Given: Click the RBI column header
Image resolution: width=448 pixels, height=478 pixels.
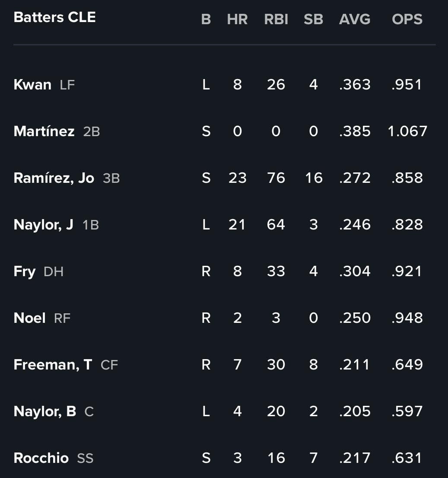Looking at the screenshot, I should (276, 19).
